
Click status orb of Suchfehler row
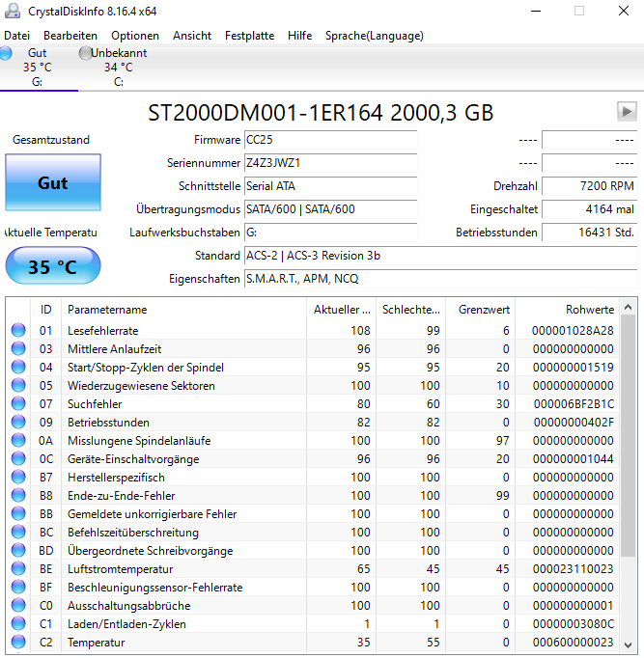[x=18, y=403]
